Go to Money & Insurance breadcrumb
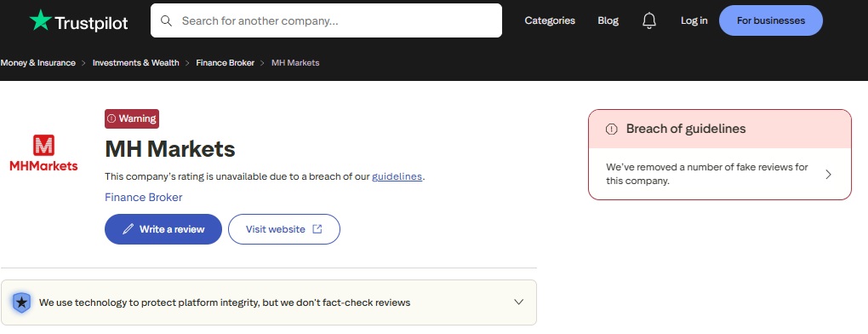The width and height of the screenshot is (868, 334). (x=37, y=62)
